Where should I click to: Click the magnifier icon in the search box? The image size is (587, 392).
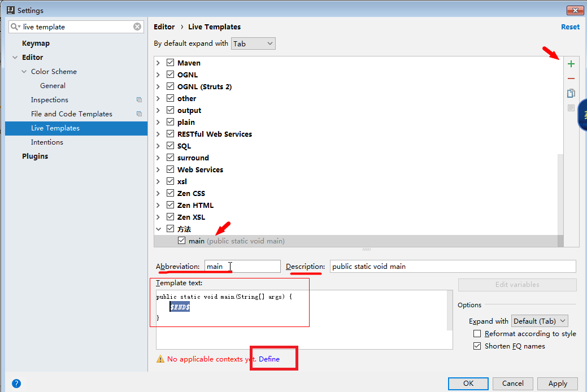click(14, 27)
